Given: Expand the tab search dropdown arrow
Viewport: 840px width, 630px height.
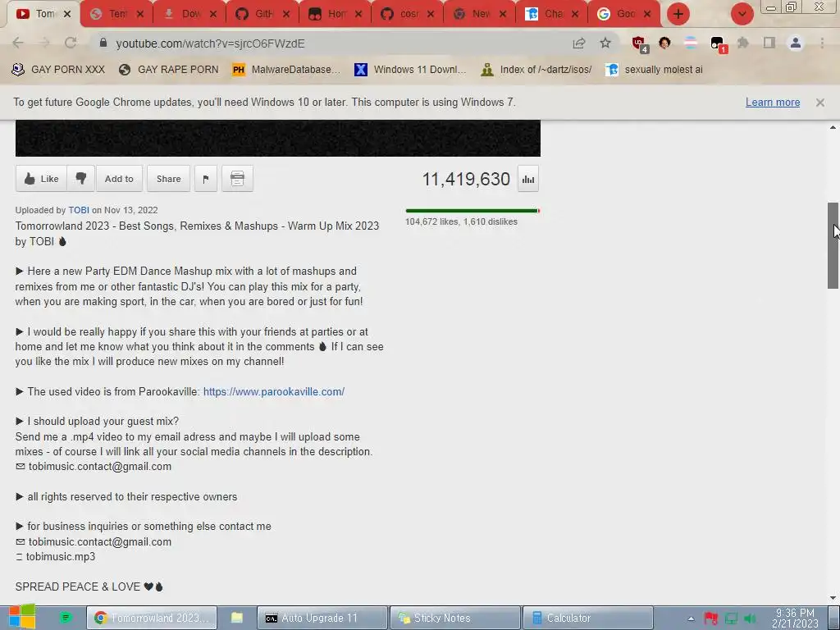Looking at the screenshot, I should (x=742, y=14).
